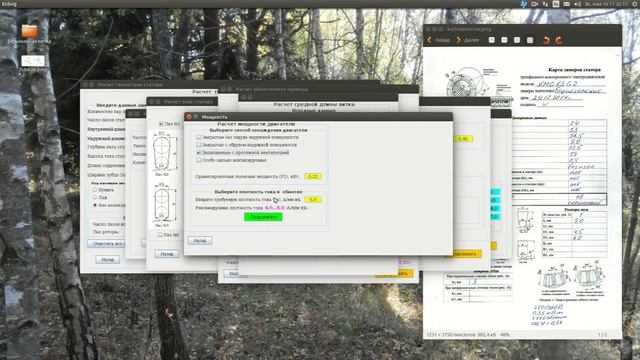
Task: Click the clock in top panel
Action: click(605, 4)
